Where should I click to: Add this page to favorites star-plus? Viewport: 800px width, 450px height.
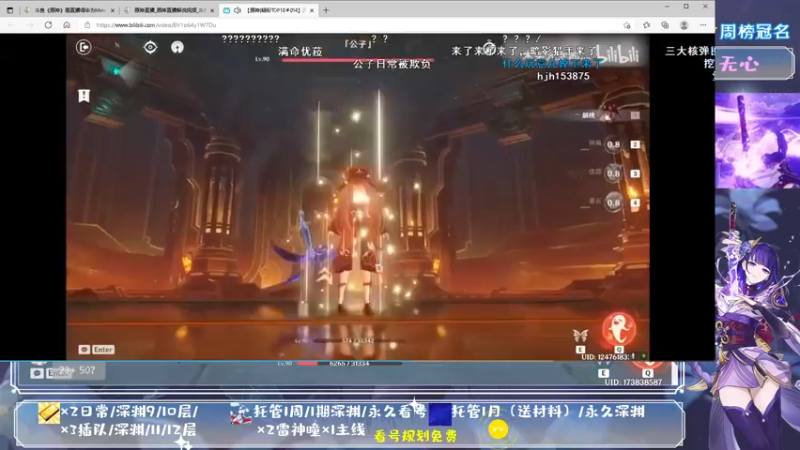[627, 25]
